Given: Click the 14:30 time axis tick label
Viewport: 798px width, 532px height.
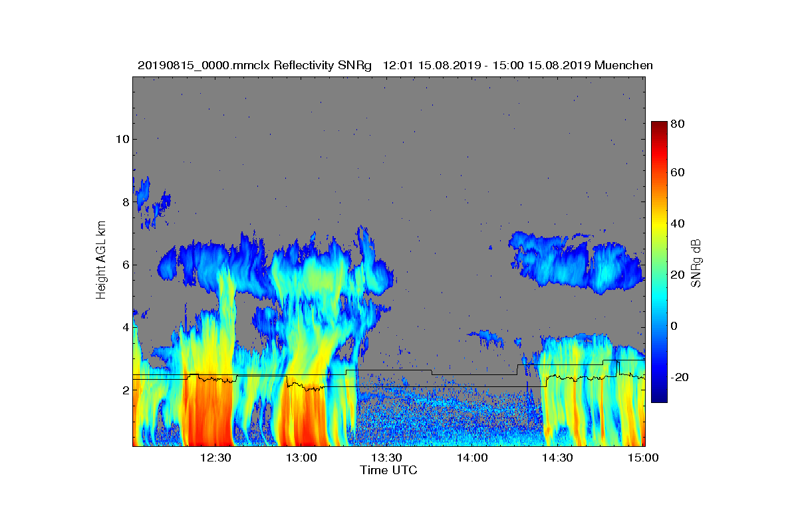Looking at the screenshot, I should tap(557, 458).
